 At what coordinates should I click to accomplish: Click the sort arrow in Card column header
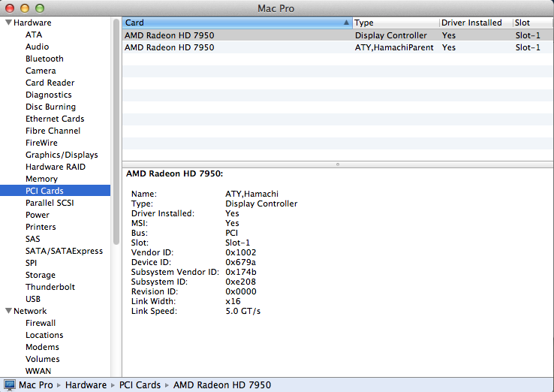point(346,23)
